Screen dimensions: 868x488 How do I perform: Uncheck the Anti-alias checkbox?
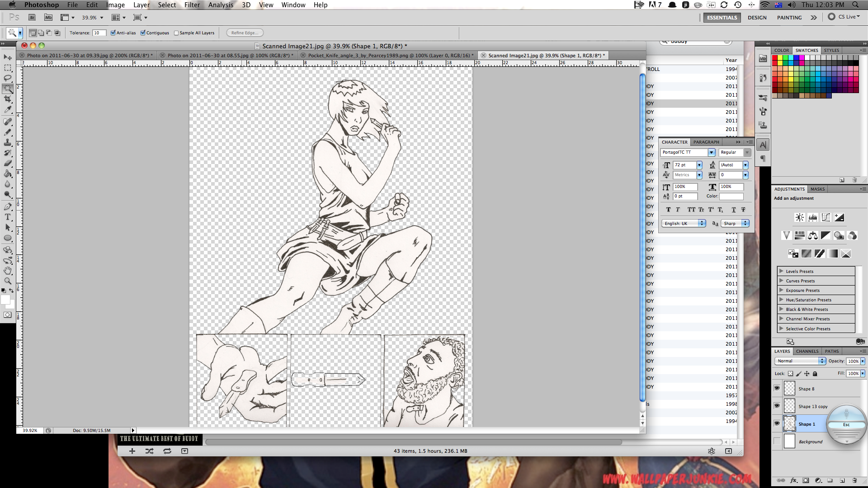pos(113,33)
